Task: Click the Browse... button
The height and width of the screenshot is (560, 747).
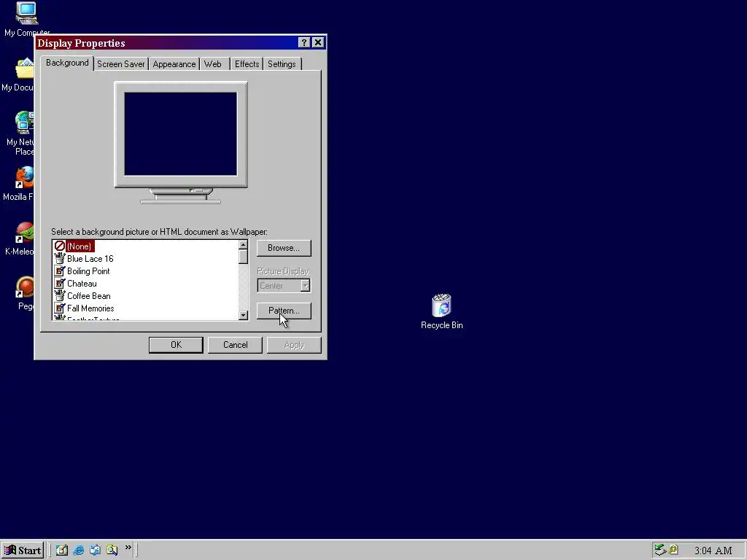Action: coord(284,248)
